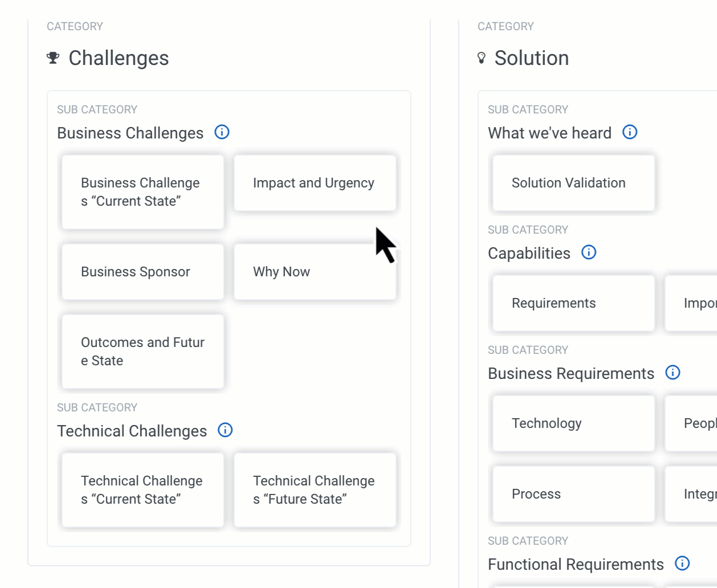The height and width of the screenshot is (588, 717).
Task: Click info icon next to Functional Requirements
Action: pos(682,563)
